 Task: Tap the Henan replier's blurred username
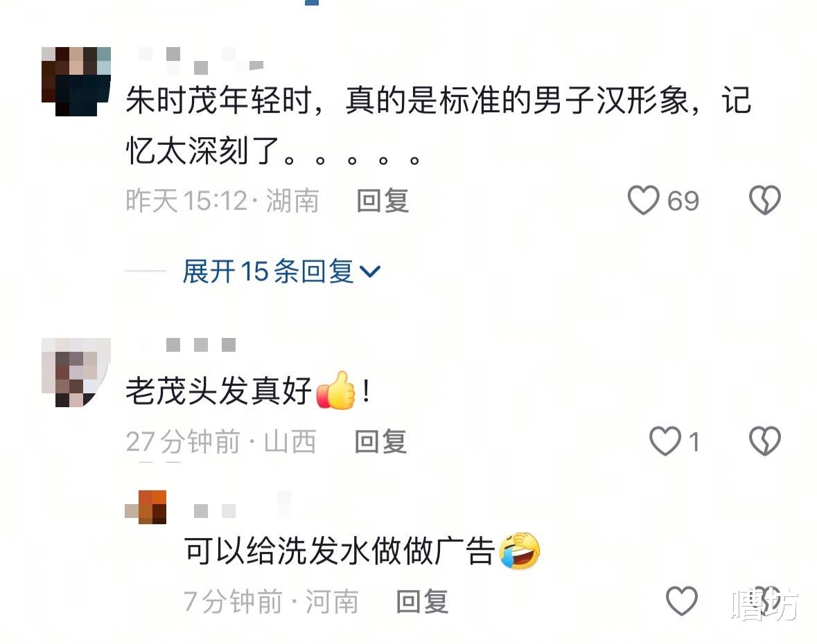(x=243, y=505)
